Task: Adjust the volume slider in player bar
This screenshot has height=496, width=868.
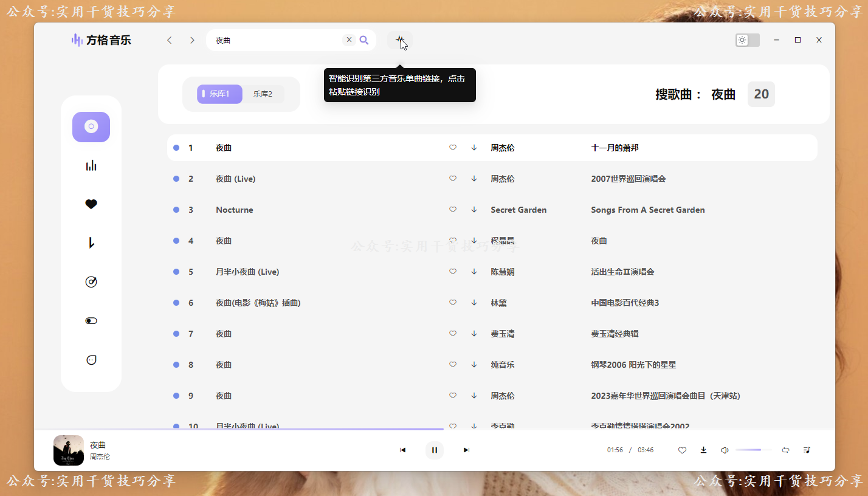Action: (753, 450)
